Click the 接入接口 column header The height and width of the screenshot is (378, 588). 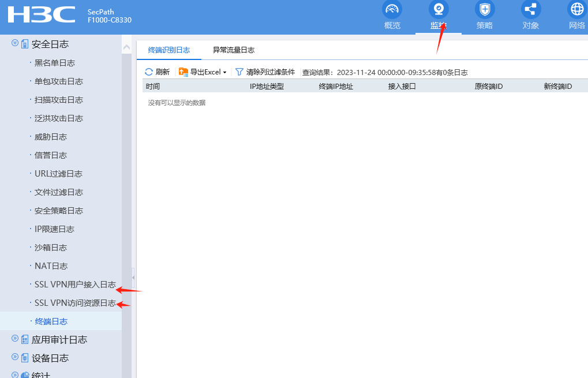coord(402,86)
